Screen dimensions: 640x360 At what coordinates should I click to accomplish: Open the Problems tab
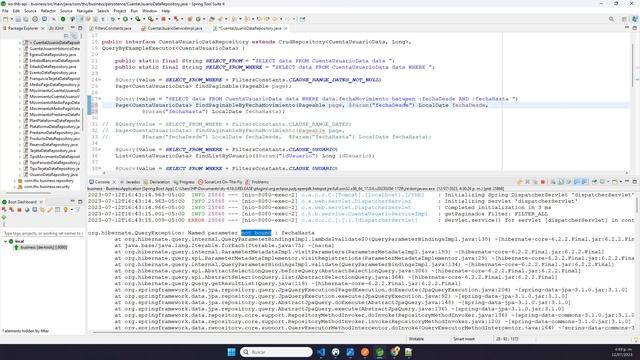tap(257, 182)
